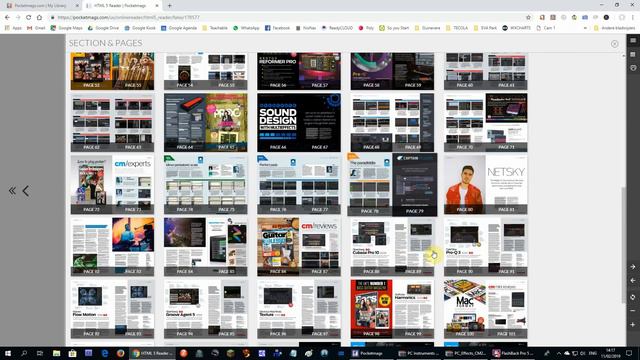Close the Section & Pages panel
The width and height of the screenshot is (640, 360).
[x=614, y=44]
